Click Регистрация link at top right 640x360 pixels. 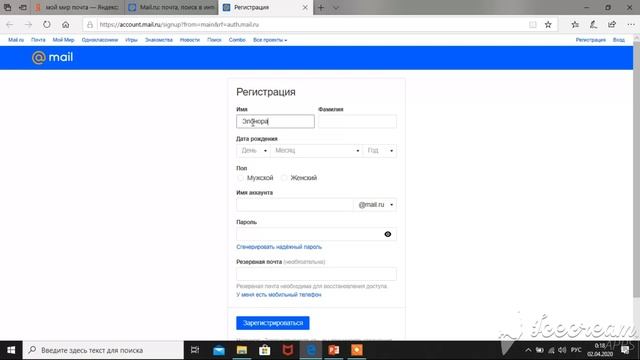(x=591, y=40)
